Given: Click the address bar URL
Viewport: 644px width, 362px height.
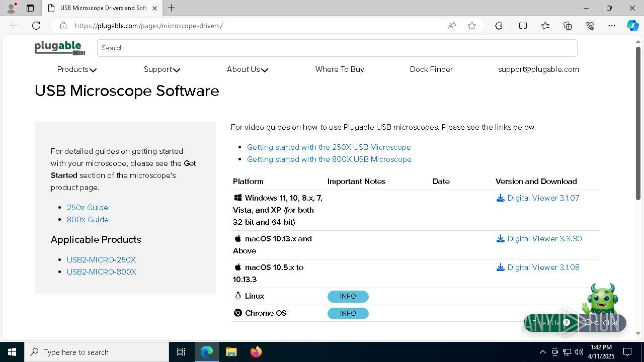Looking at the screenshot, I should (148, 26).
